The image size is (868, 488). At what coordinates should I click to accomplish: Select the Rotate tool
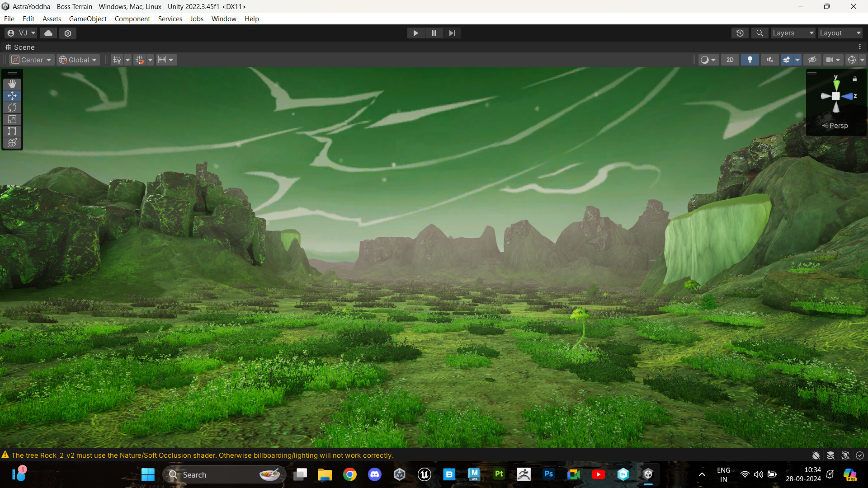click(12, 108)
